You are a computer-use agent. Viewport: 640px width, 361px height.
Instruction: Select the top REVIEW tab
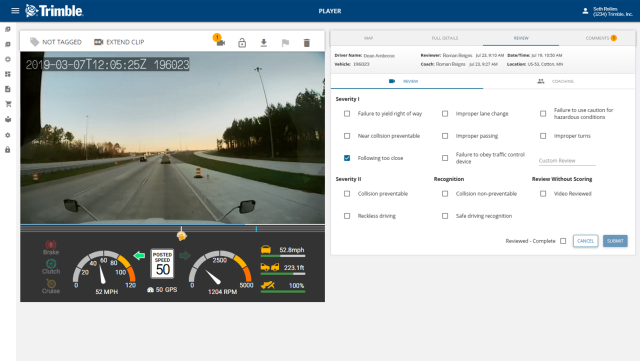(x=521, y=38)
